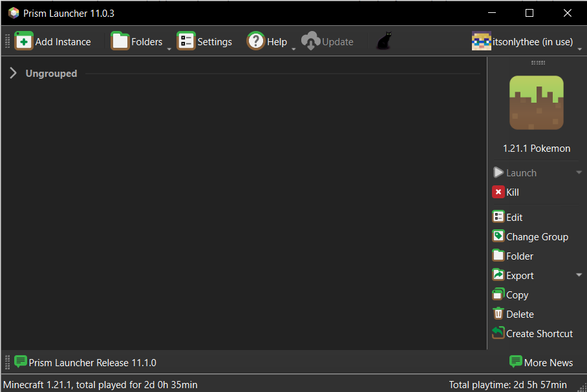Click the 1.21.1 Pokemon instance name
The image size is (587, 392).
[537, 149]
